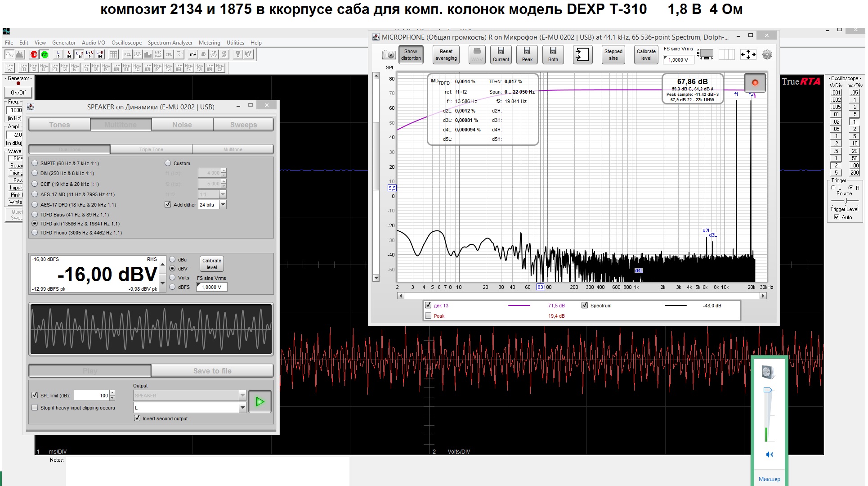Screen dimensions: 868x486
Task: Switch to the Sweeps tab
Action: pyautogui.click(x=243, y=125)
